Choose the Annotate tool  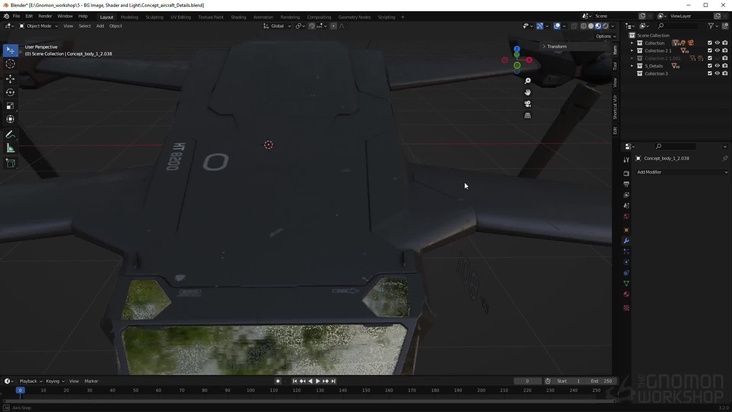[x=11, y=134]
